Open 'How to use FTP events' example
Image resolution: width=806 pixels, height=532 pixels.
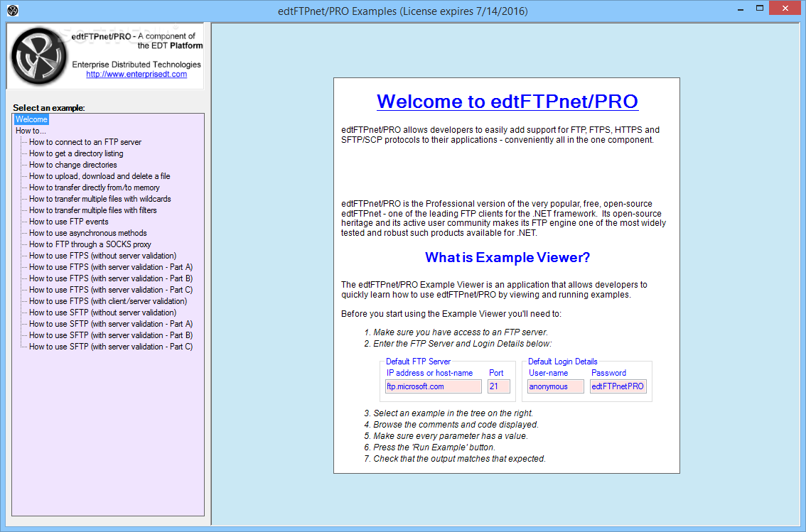tap(69, 222)
